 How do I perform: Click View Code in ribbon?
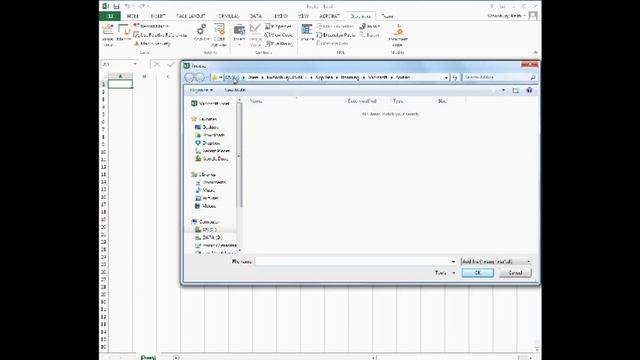point(279,35)
